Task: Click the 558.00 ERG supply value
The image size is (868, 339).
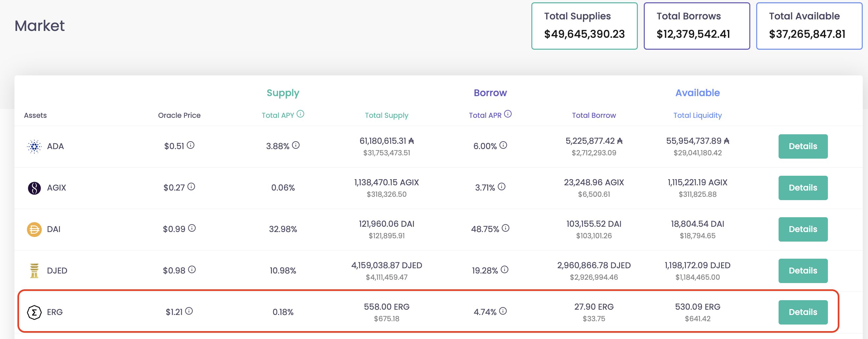Action: tap(386, 307)
